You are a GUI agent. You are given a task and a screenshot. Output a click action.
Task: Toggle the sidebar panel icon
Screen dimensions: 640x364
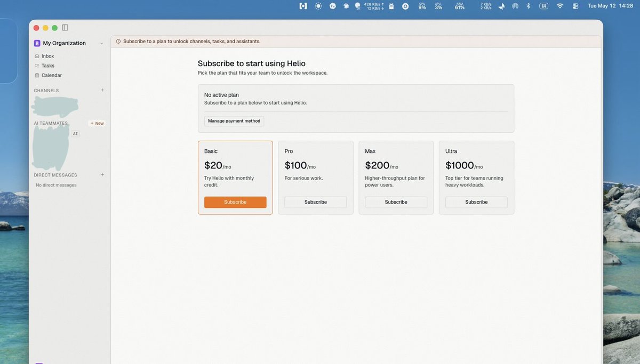65,27
